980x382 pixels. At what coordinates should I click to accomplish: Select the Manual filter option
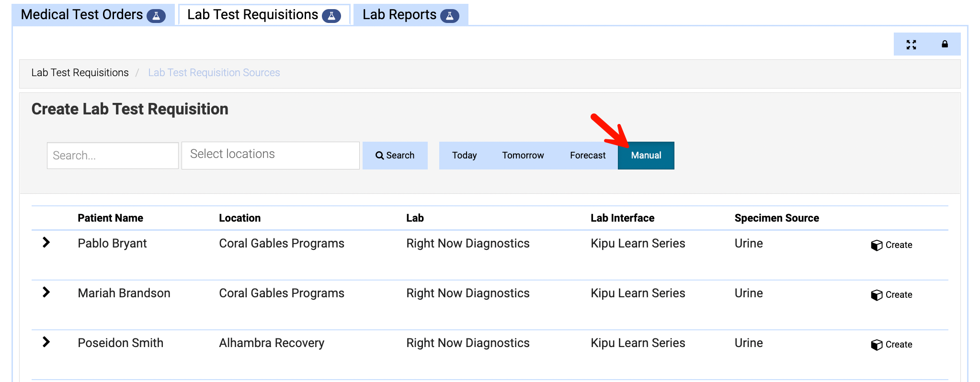[x=646, y=156]
